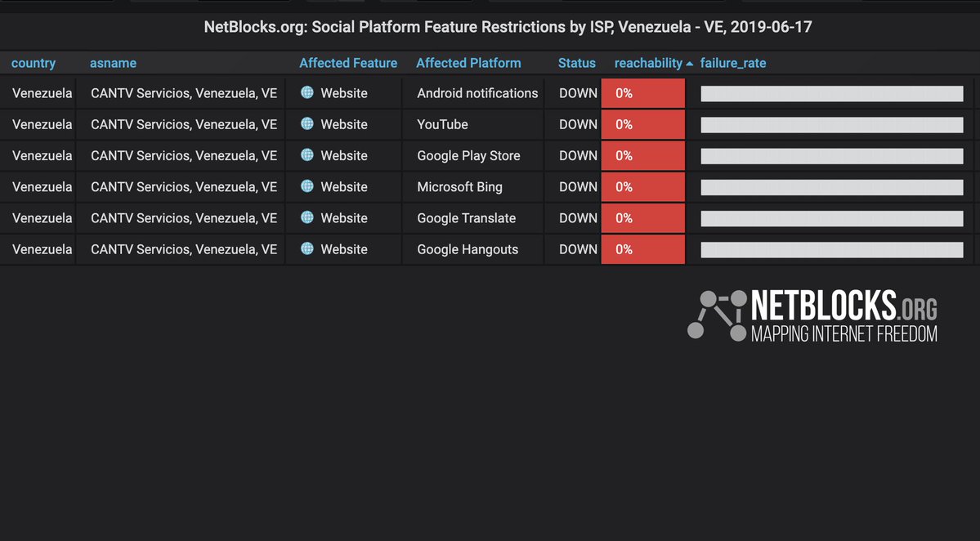The height and width of the screenshot is (541, 980).
Task: Click the globe icon in Google Hangouts row
Action: click(307, 248)
